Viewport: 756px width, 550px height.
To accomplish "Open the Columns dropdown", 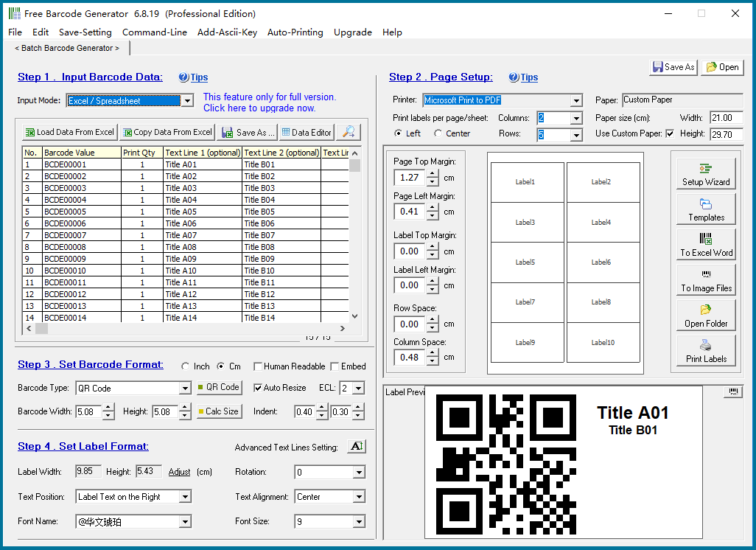I will [576, 118].
